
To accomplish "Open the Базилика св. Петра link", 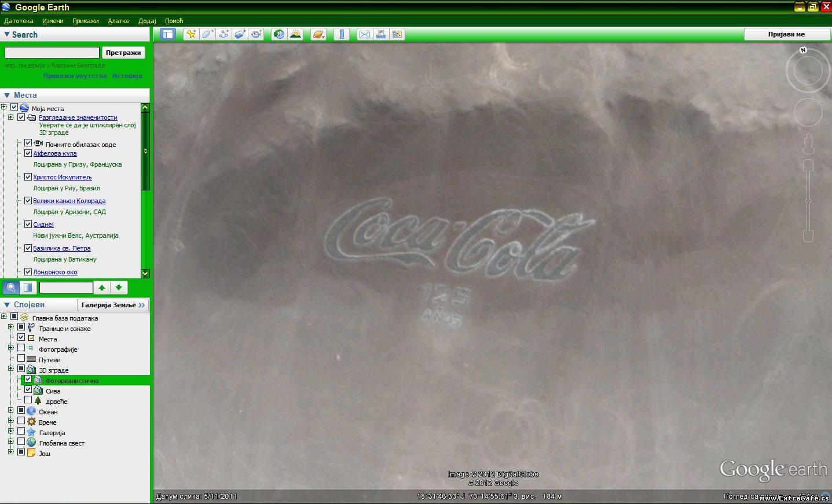I will click(x=62, y=248).
